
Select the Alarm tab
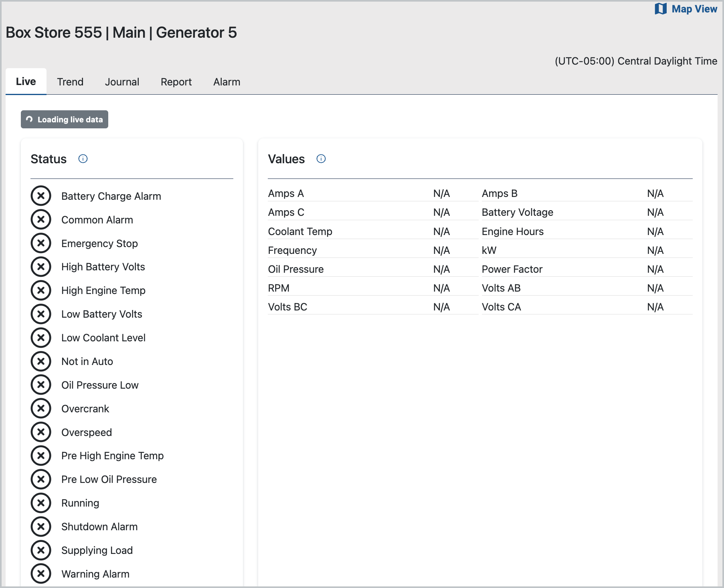[x=227, y=82]
